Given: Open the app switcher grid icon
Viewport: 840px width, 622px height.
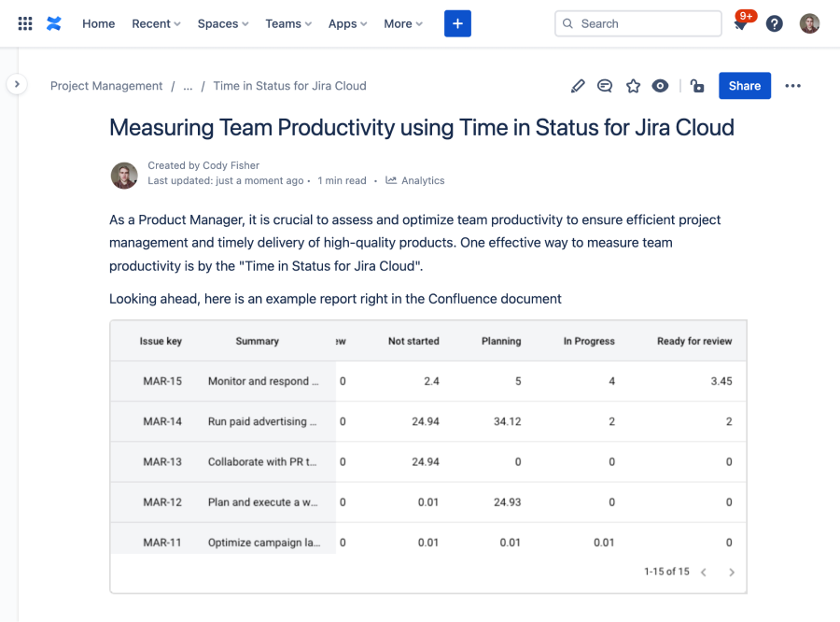Looking at the screenshot, I should (25, 23).
